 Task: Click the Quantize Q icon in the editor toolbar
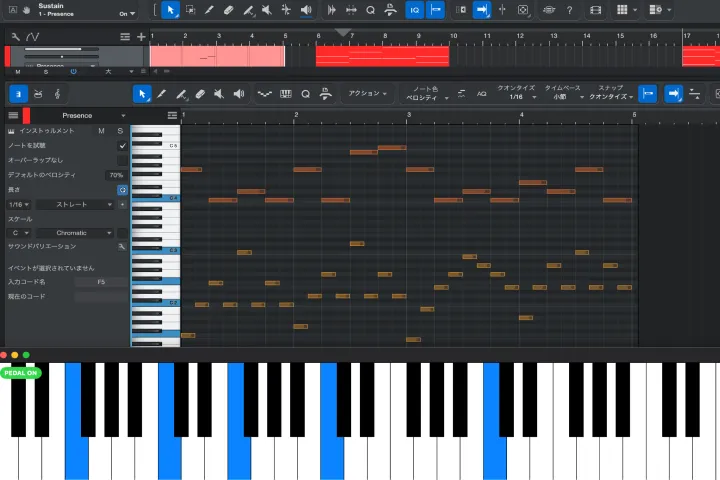305,94
